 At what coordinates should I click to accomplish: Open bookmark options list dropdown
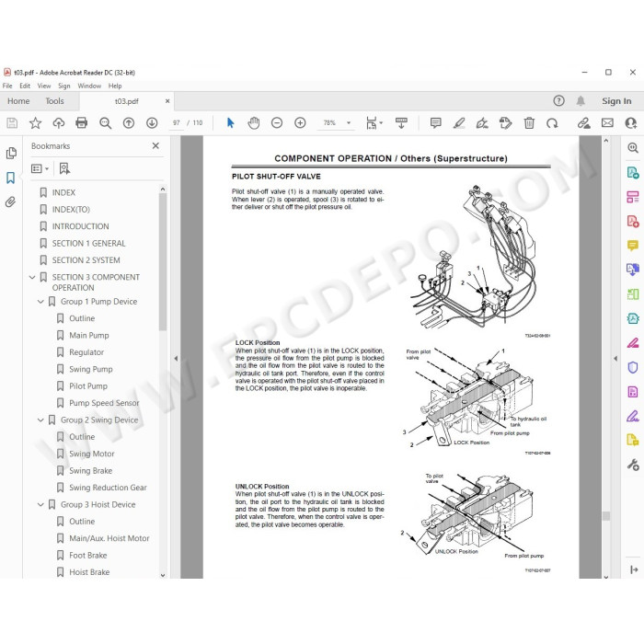point(40,168)
